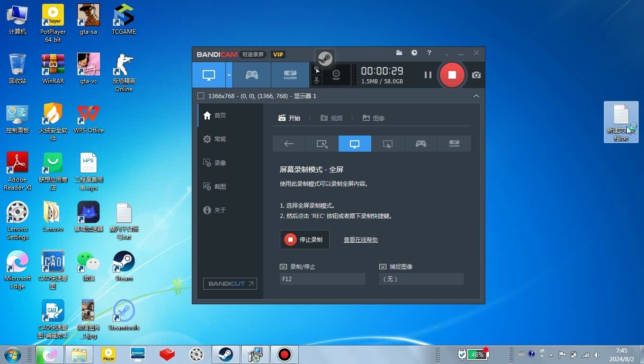Image resolution: width=644 pixels, height=364 pixels.
Task: Open the 截图 image settings section
Action: click(x=230, y=186)
